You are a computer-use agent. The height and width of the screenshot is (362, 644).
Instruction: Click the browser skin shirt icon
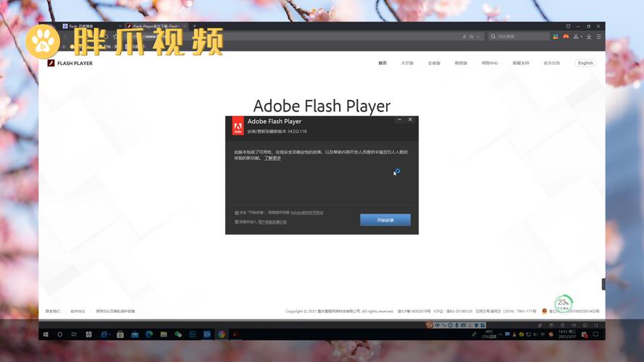tap(568, 26)
